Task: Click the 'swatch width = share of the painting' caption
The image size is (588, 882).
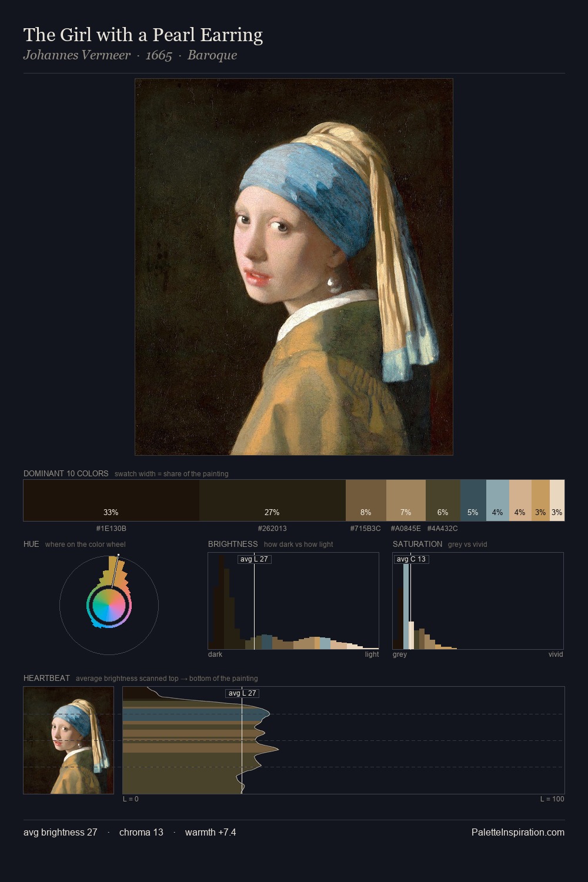Action: pyautogui.click(x=172, y=474)
